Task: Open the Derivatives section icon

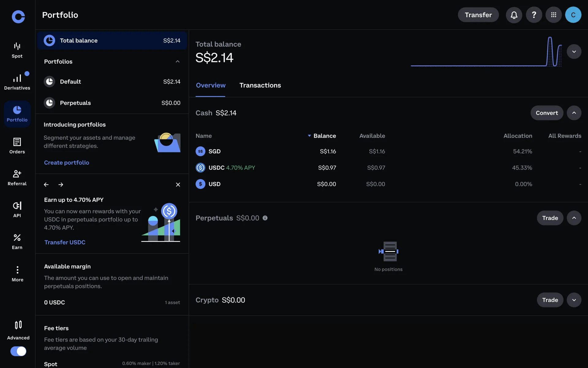Action: (17, 79)
